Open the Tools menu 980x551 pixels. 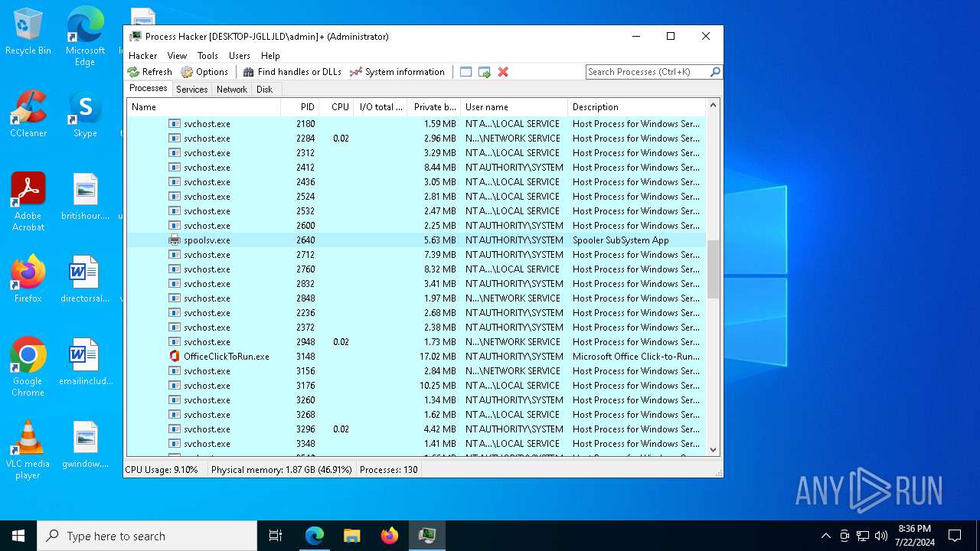[x=207, y=56]
